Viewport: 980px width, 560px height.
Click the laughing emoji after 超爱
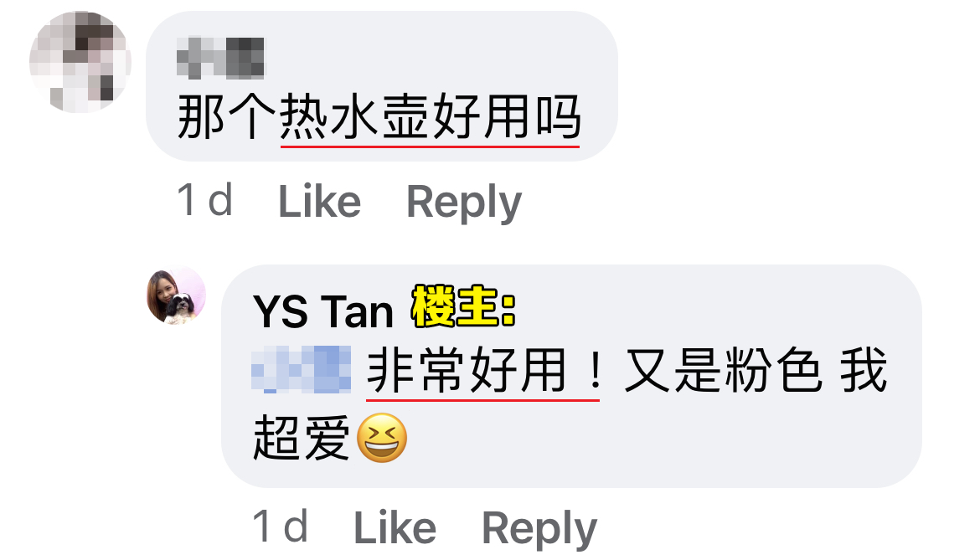(x=382, y=438)
